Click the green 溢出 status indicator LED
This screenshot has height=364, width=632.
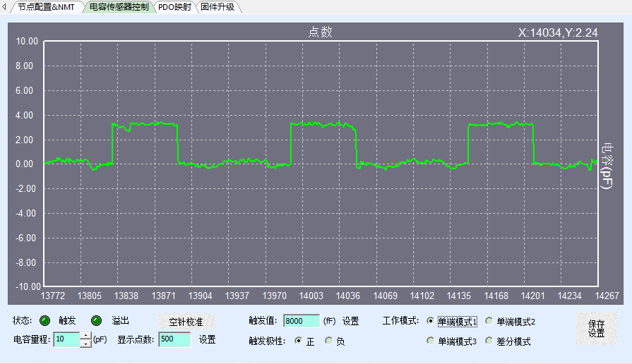(97, 320)
